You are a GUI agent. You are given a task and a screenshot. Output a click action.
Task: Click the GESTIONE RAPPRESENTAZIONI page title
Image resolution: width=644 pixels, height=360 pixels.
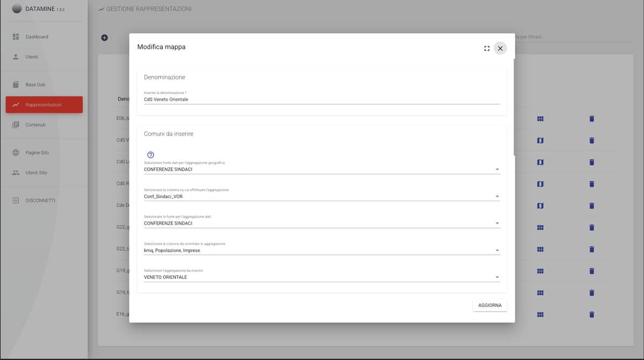point(149,9)
